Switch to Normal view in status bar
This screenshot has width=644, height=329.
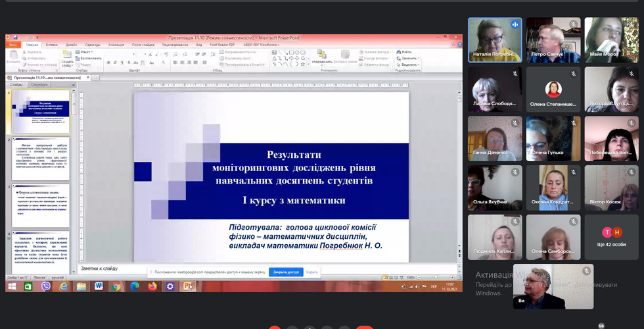(385, 278)
